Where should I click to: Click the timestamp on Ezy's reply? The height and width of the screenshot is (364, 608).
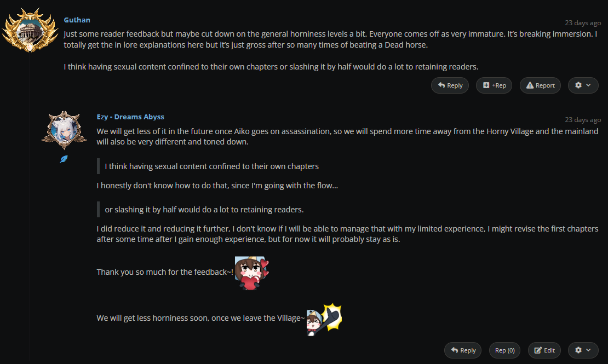click(583, 119)
